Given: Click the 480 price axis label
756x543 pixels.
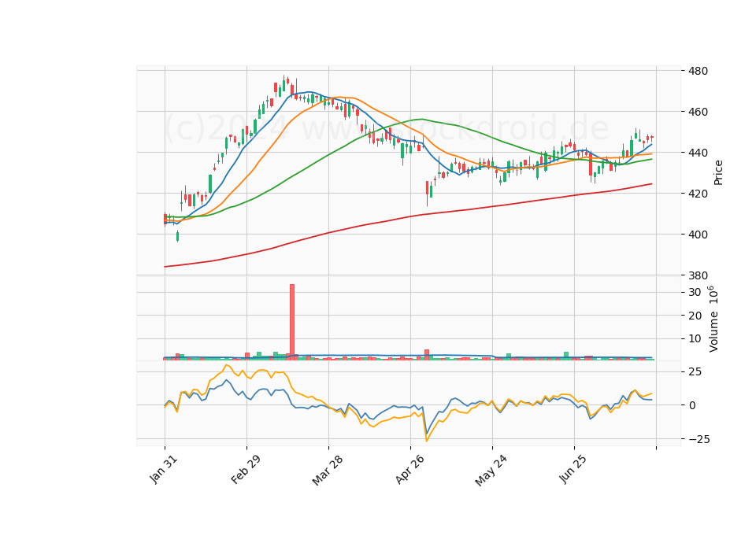Looking at the screenshot, I should point(697,71).
